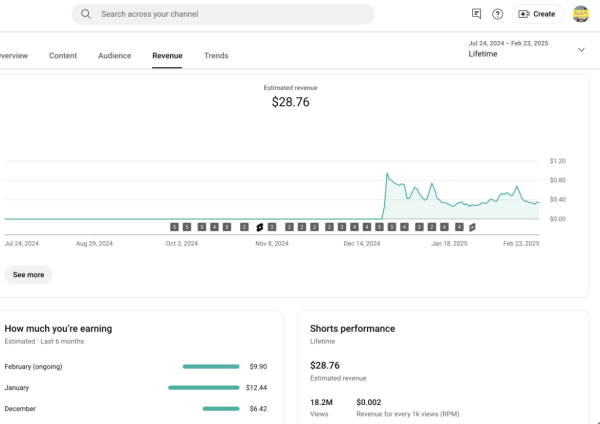Image resolution: width=600 pixels, height=424 pixels.
Task: Expand the date range chevron
Action: click(x=581, y=49)
